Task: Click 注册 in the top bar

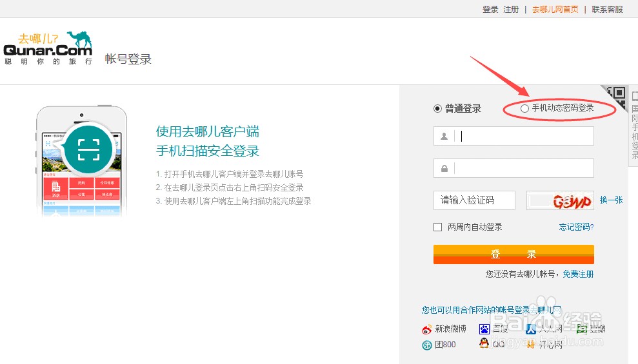Action: 511,10
